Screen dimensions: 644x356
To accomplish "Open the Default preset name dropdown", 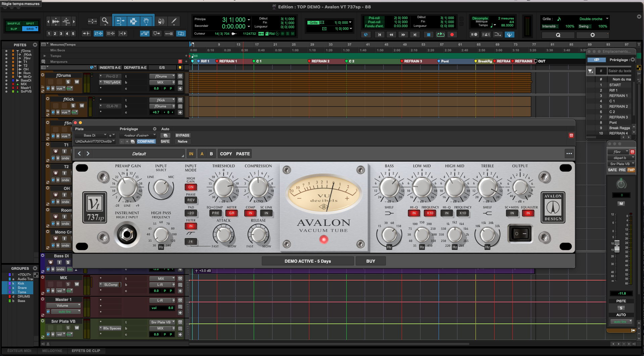I will click(139, 154).
